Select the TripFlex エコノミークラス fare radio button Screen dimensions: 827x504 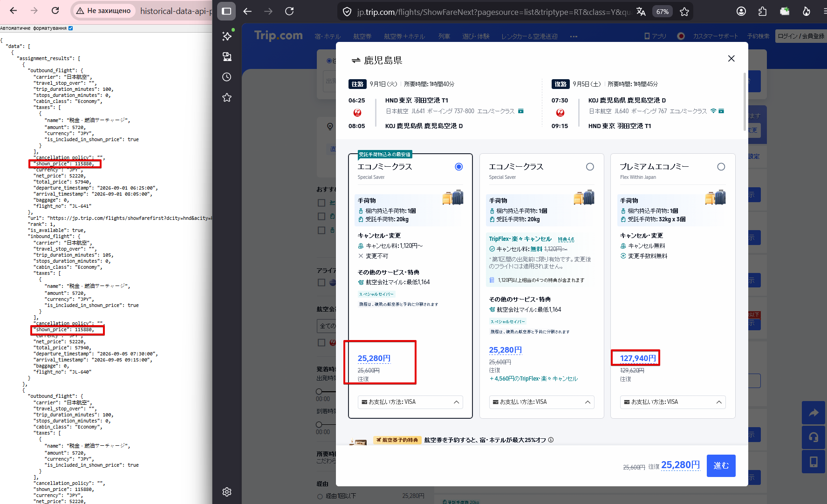click(590, 167)
